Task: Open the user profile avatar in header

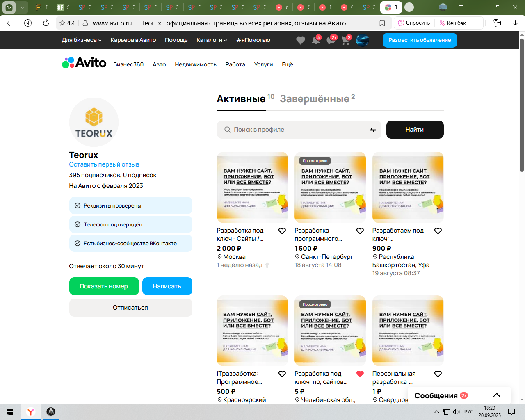Action: [x=363, y=40]
